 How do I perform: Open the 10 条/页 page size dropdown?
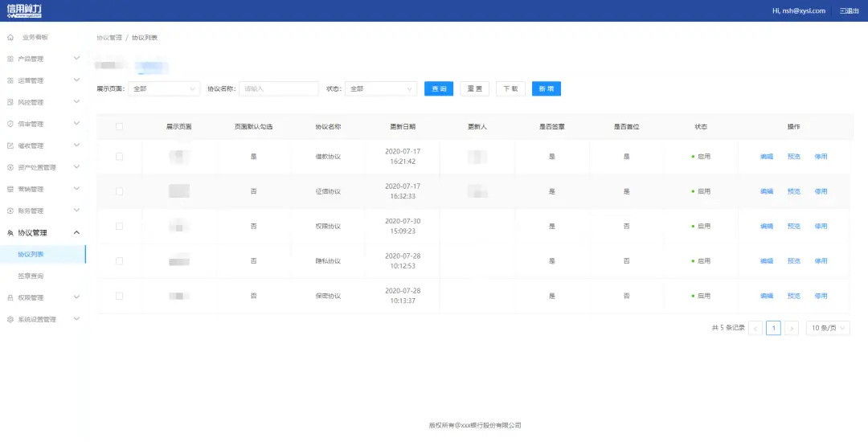click(x=828, y=328)
